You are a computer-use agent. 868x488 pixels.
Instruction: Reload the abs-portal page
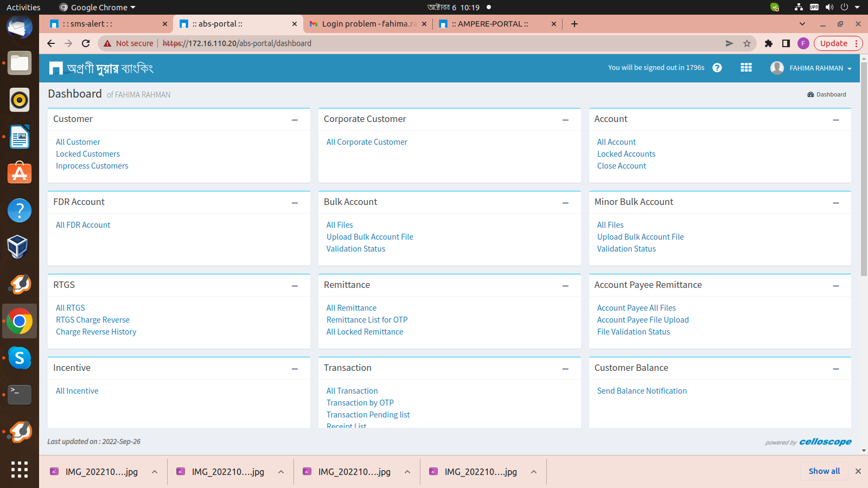click(x=86, y=43)
